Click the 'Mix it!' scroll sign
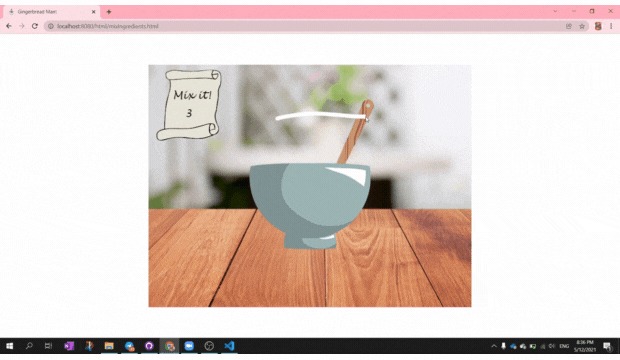The width and height of the screenshot is (620, 360). (x=189, y=105)
